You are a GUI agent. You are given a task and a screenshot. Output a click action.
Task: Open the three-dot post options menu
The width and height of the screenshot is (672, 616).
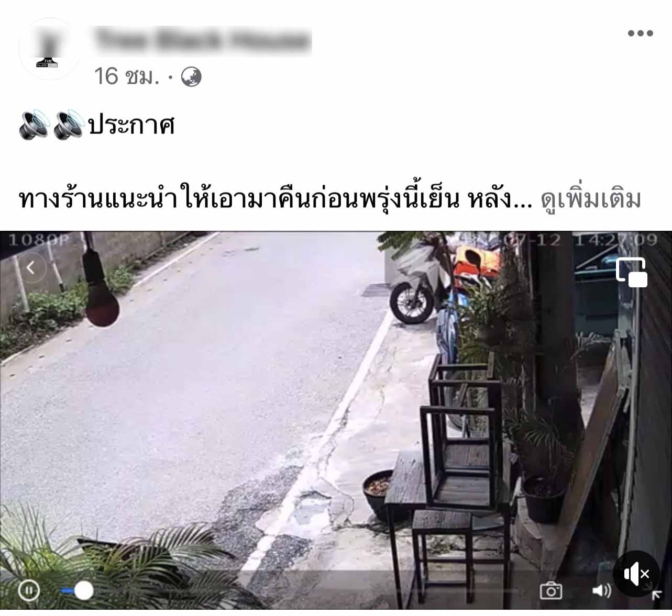coord(640,33)
